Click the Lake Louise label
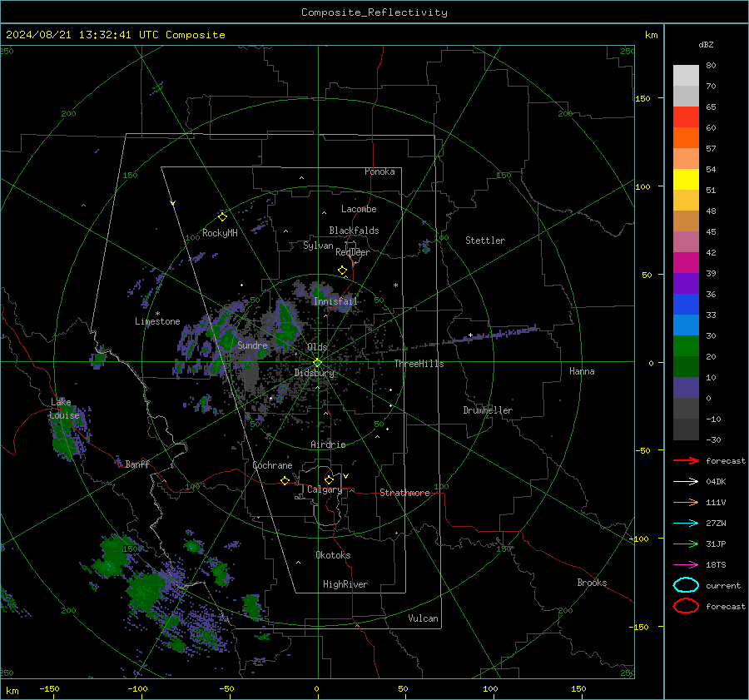The image size is (749, 700). tap(65, 409)
